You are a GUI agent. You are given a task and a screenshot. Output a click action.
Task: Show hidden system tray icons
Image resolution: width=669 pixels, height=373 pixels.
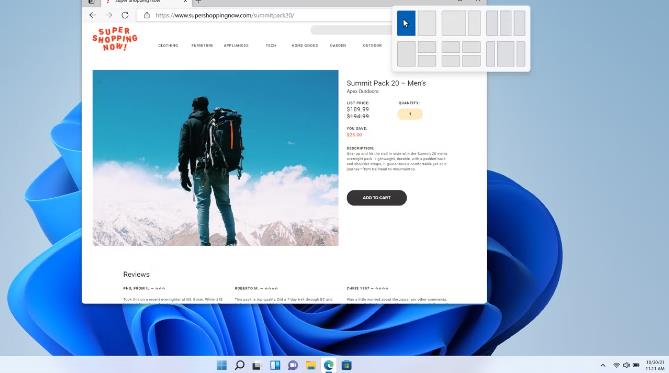(x=603, y=365)
